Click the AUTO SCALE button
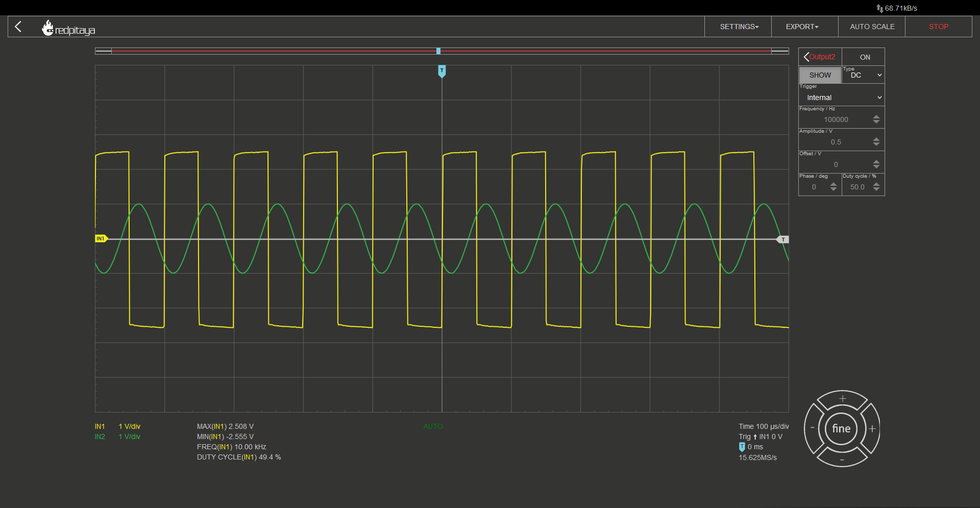 (872, 27)
